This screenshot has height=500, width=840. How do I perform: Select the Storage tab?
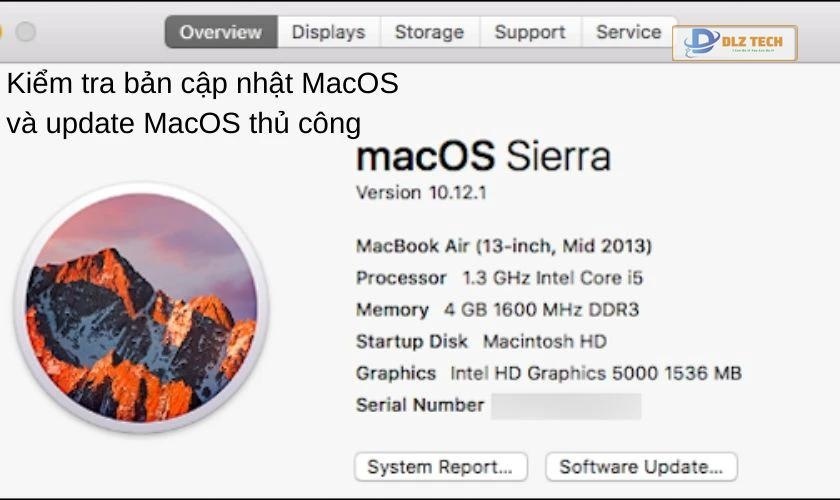(x=429, y=32)
